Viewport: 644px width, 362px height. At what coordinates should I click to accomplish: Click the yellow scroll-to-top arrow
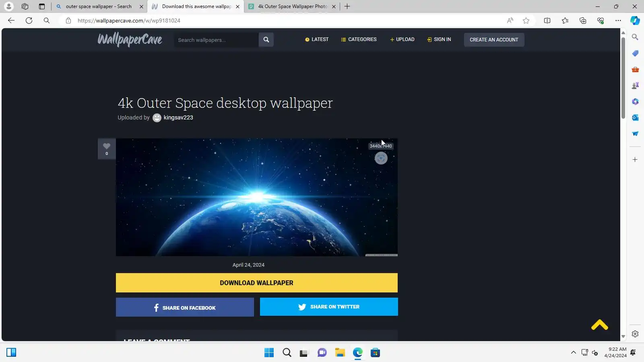tap(599, 325)
